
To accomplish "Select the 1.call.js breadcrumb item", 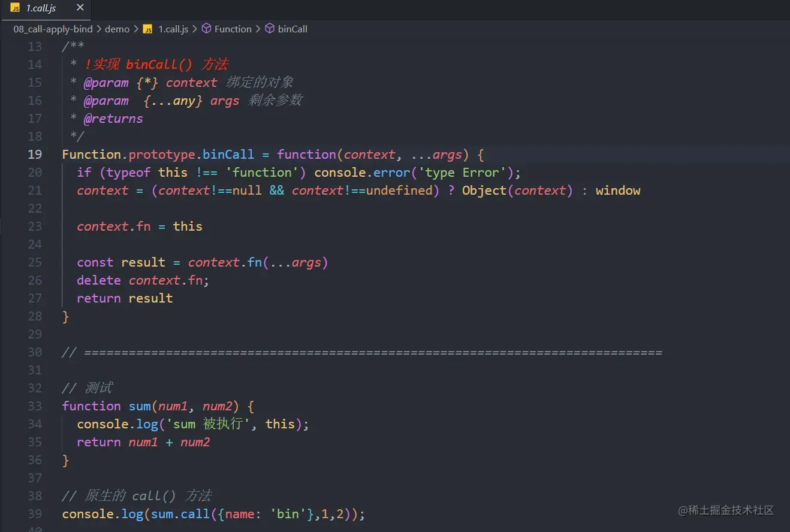I will [x=173, y=29].
